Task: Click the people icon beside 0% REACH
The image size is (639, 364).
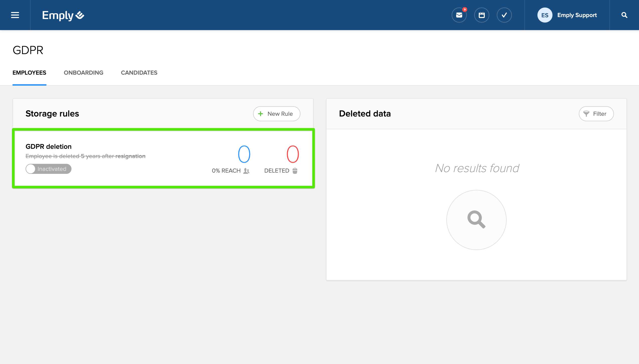Action: pos(247,171)
